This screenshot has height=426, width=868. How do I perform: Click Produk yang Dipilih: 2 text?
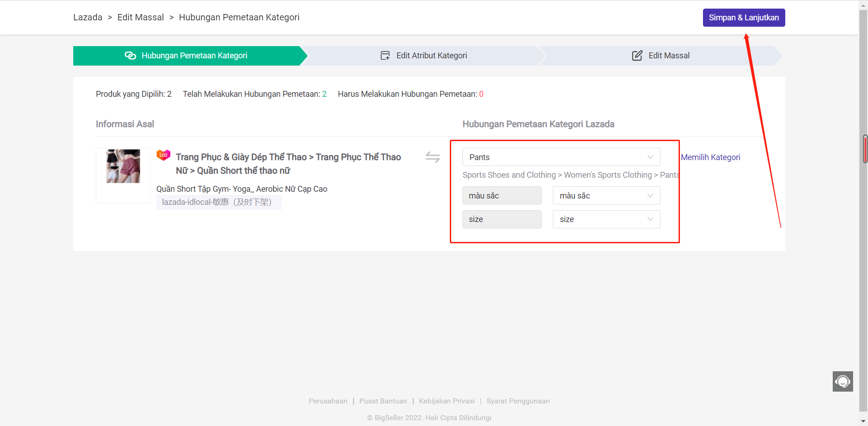coord(134,94)
